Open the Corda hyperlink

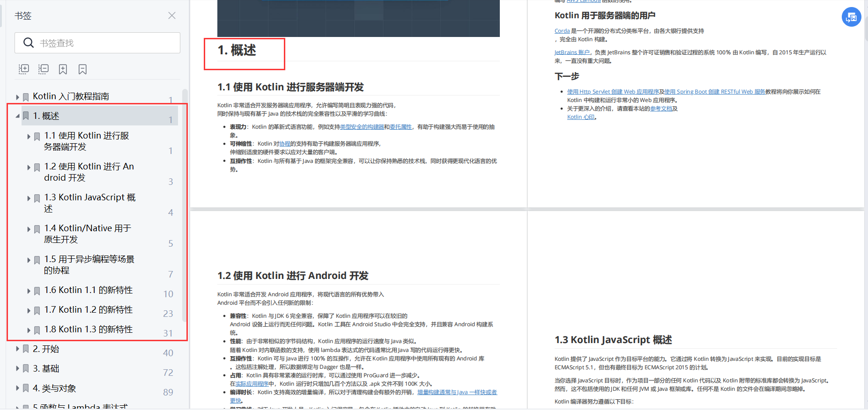pos(562,31)
